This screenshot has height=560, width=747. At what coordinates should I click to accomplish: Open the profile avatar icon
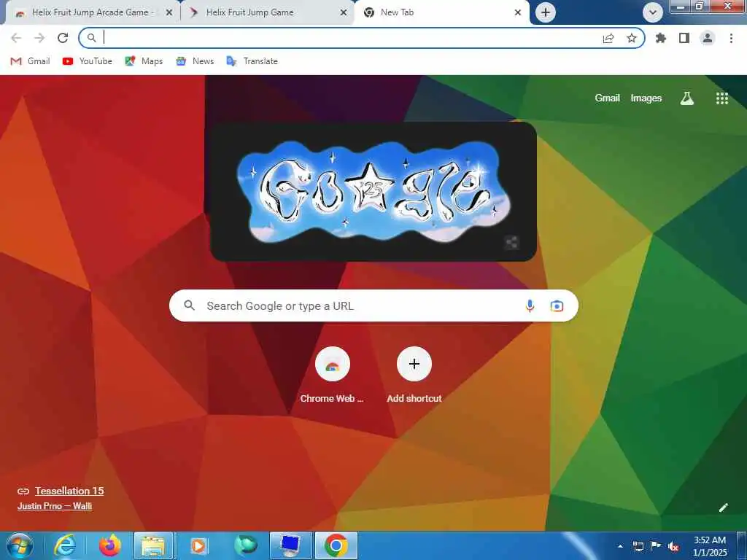[708, 38]
